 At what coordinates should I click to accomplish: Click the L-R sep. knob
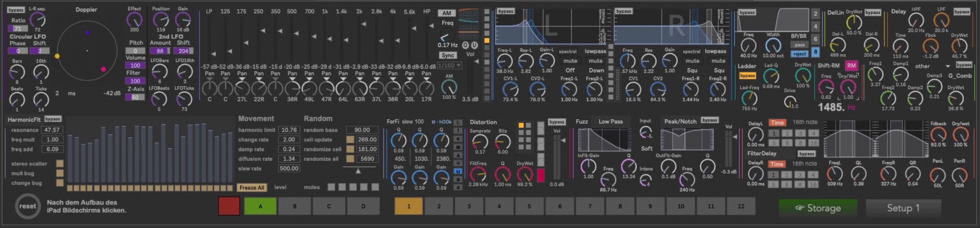tap(37, 19)
